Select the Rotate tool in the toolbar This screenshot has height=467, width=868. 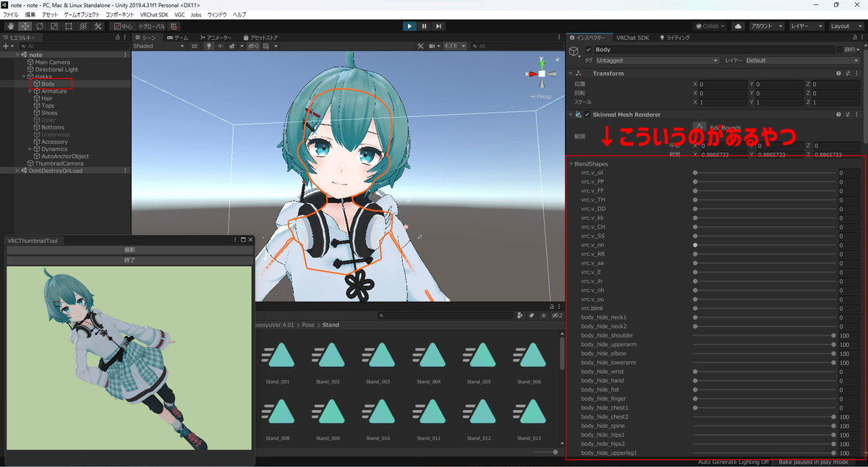click(39, 26)
